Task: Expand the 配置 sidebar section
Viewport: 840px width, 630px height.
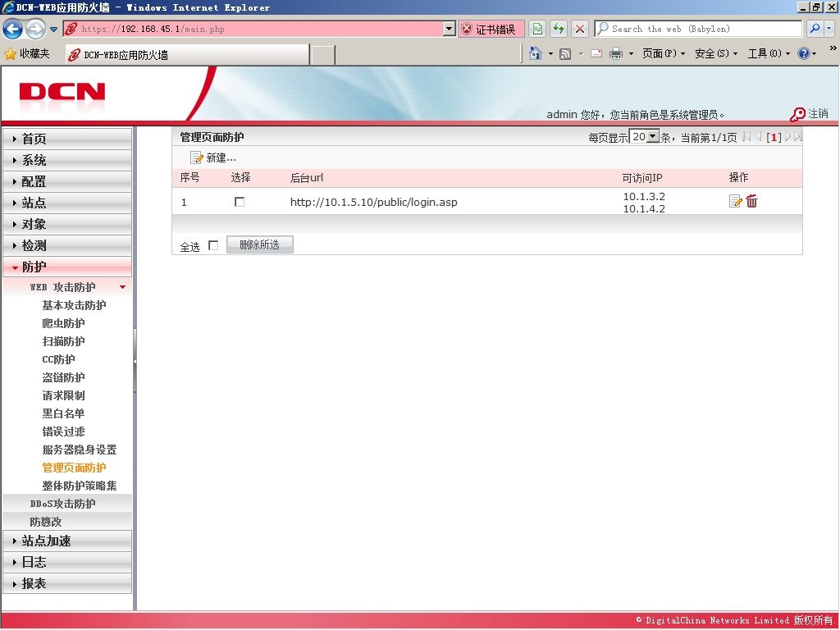Action: point(67,181)
